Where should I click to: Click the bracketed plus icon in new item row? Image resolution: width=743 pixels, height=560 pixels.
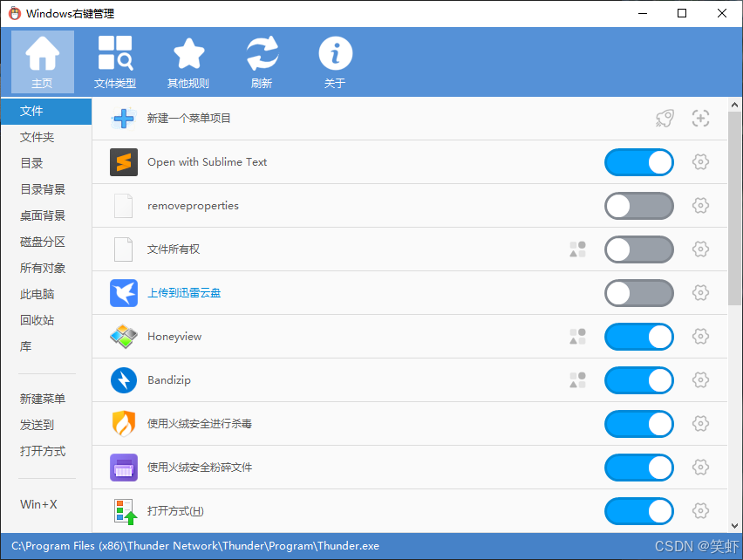point(700,119)
